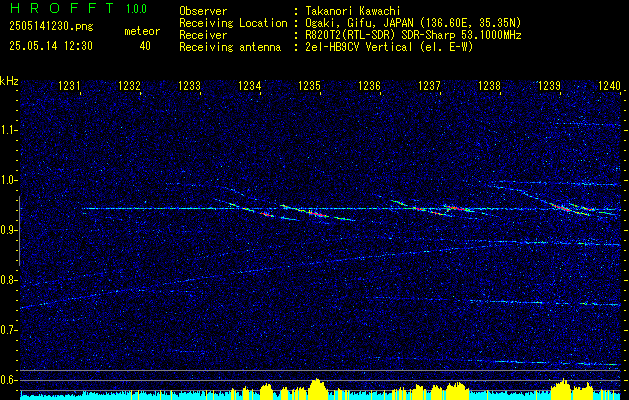Viewport: 629px width, 400px height.
Task: Click the 0.7 kHz frequency label
Action: 8,330
